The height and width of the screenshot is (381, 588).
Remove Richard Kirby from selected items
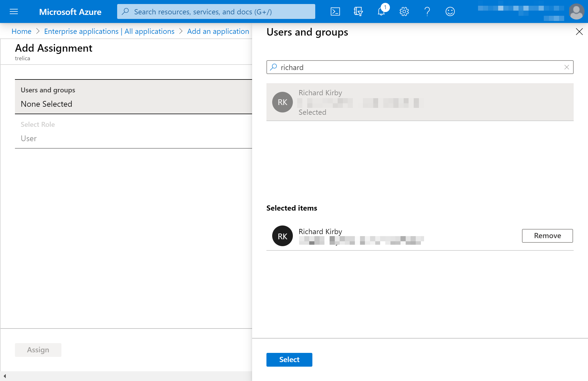(x=547, y=236)
